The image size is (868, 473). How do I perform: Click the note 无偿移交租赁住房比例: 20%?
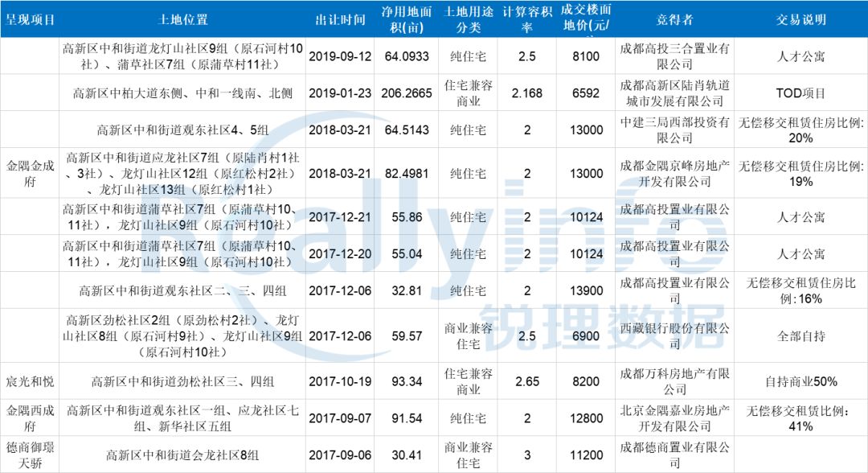pyautogui.click(x=800, y=130)
